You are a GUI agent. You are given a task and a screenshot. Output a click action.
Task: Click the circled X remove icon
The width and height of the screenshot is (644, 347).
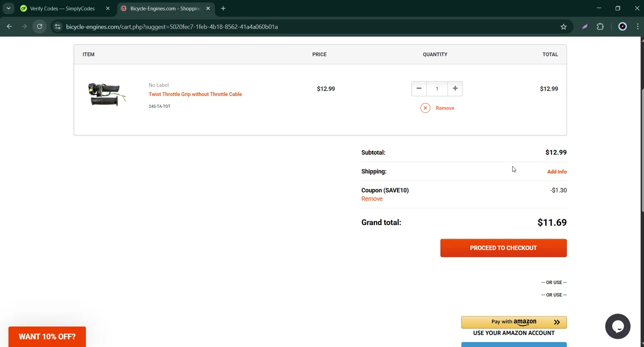425,108
